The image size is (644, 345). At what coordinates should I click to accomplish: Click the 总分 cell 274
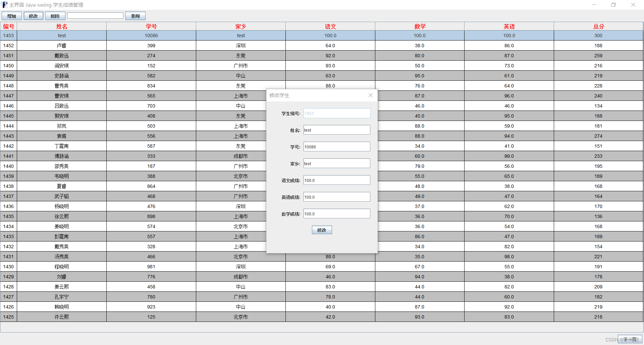click(x=599, y=136)
